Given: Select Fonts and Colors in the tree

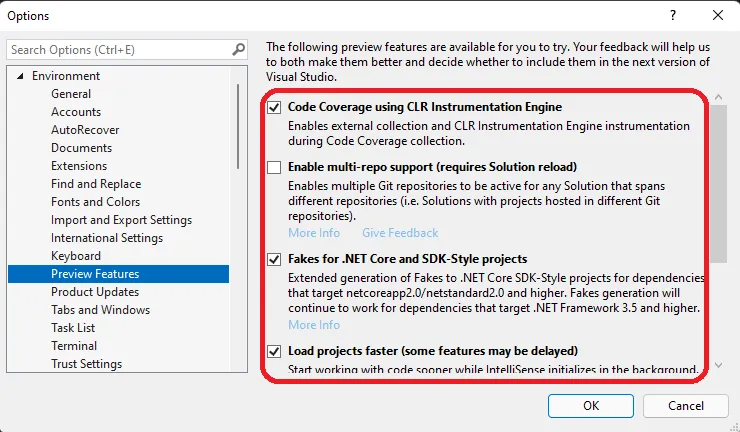Looking at the screenshot, I should pos(95,202).
